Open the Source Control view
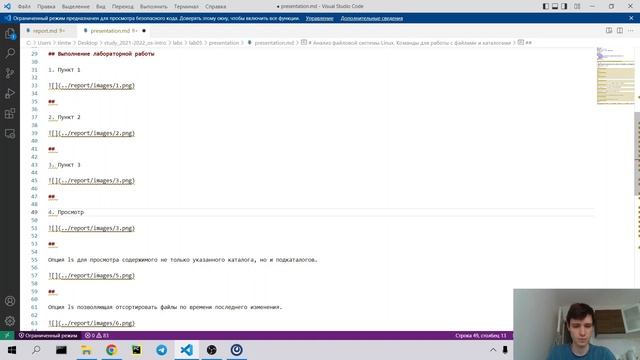The width and height of the screenshot is (640, 360). point(10,73)
